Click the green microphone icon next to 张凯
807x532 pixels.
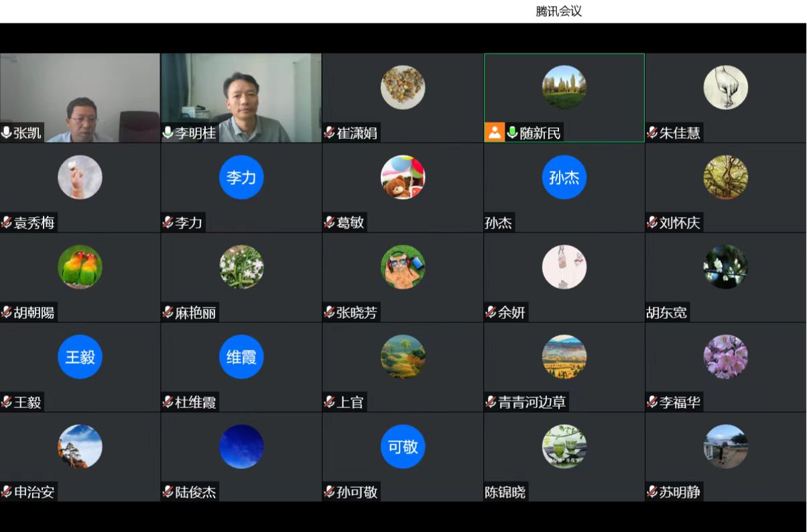pos(7,133)
